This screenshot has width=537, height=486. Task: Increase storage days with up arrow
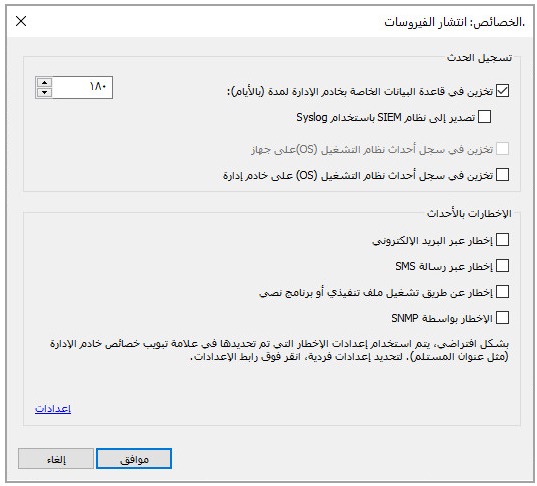pos(44,82)
